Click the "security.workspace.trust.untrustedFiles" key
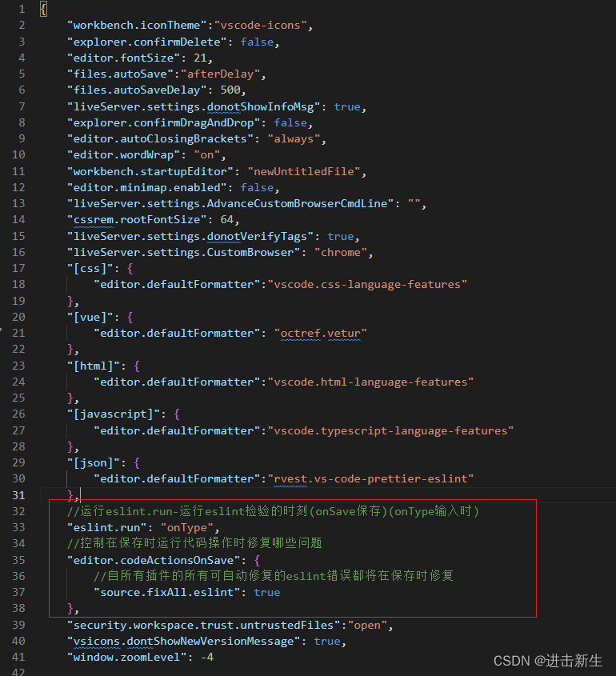 tap(203, 626)
